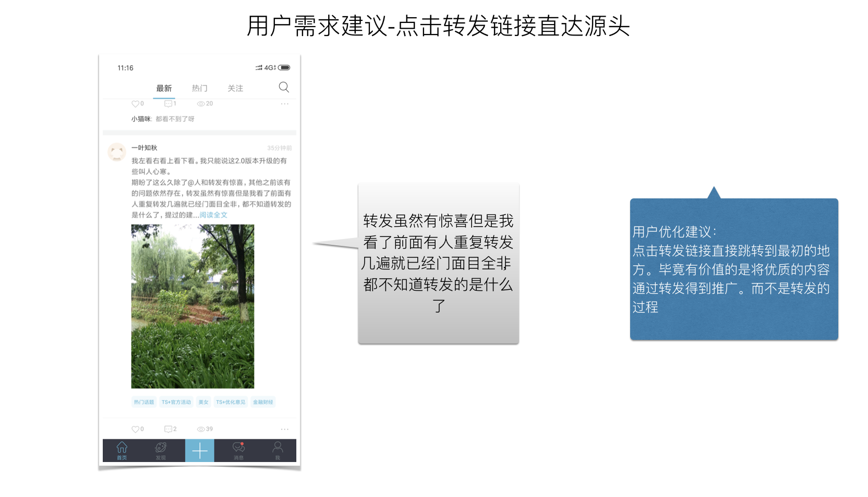868x497 pixels.
Task: Tap the 首页 home icon in bottom navigation
Action: (x=122, y=450)
